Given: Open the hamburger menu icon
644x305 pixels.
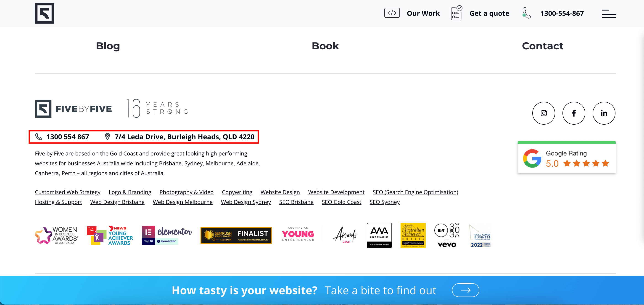Looking at the screenshot, I should 609,14.
